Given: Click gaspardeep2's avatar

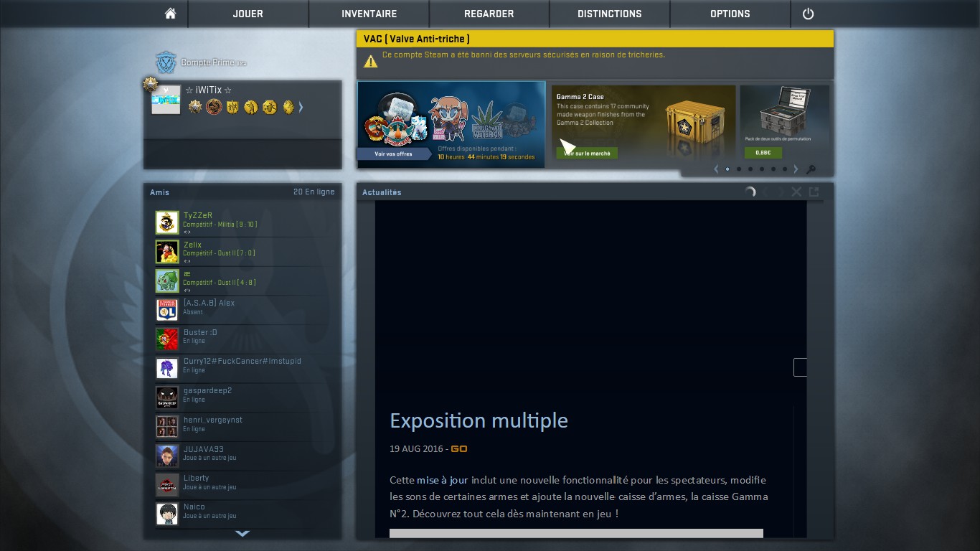Looking at the screenshot, I should 167,397.
